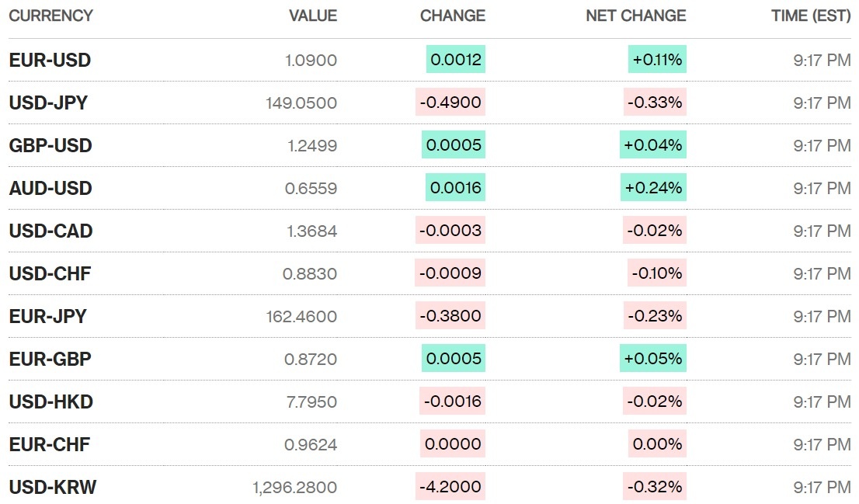Click the red -4.2000 change badge

pos(450,487)
